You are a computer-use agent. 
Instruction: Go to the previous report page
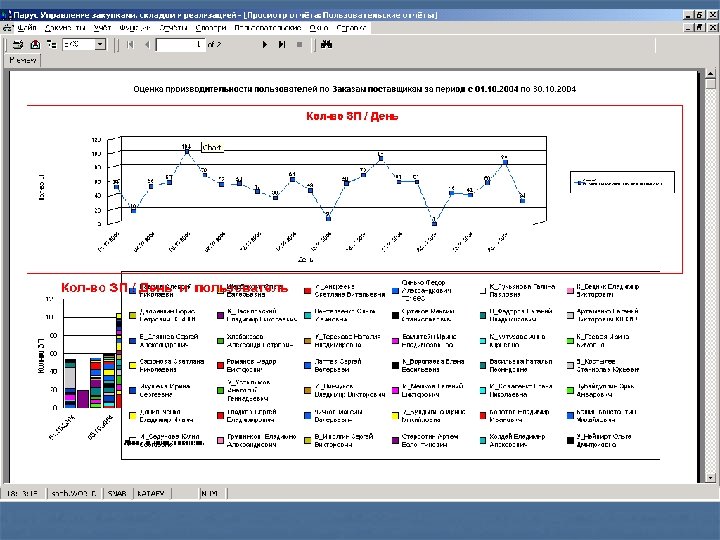tap(147, 45)
